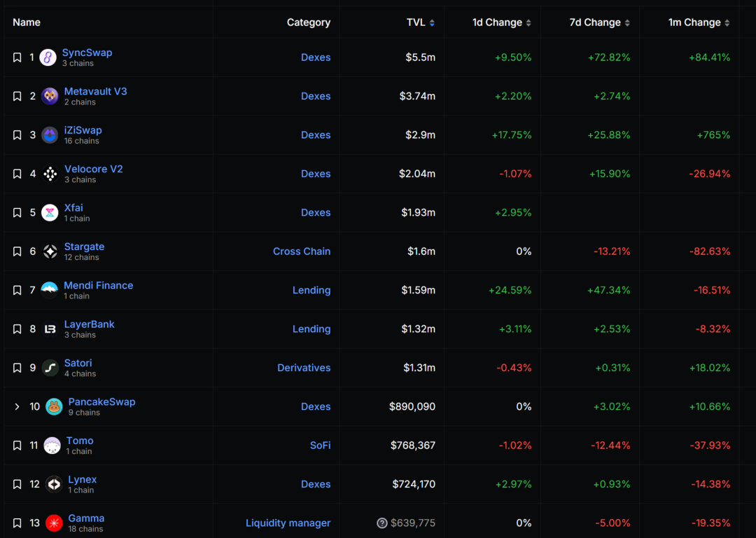The image size is (756, 538).
Task: Click the red Gamma logo icon
Action: click(x=54, y=523)
